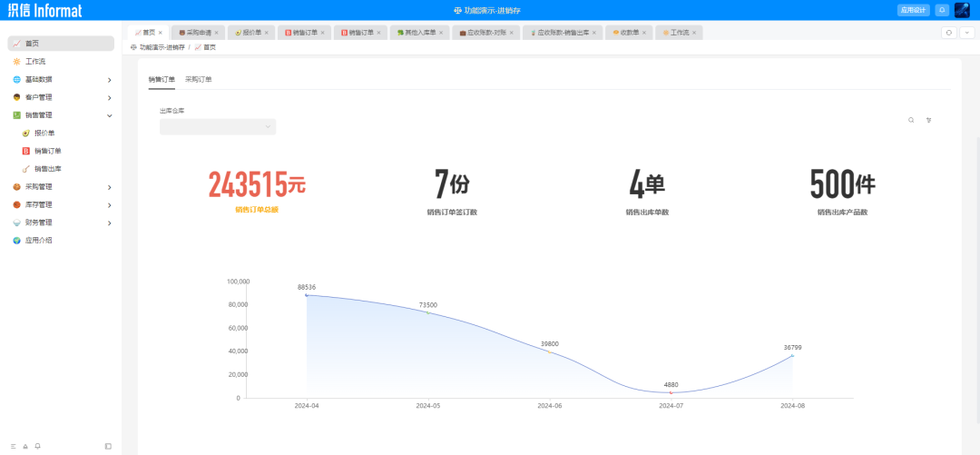The image size is (980, 455).
Task: Click the user avatar in the top right
Action: pyautogui.click(x=962, y=10)
